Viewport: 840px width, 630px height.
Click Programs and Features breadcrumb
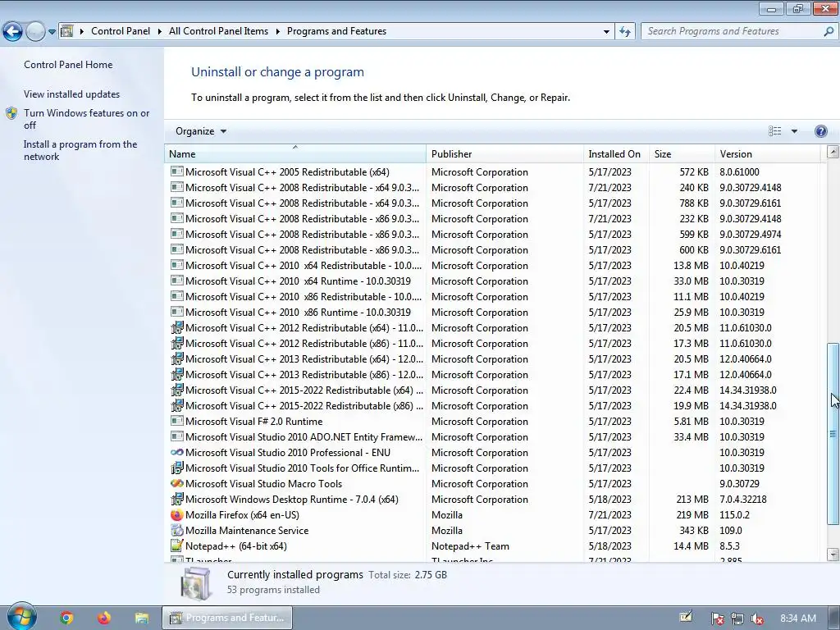tap(336, 31)
